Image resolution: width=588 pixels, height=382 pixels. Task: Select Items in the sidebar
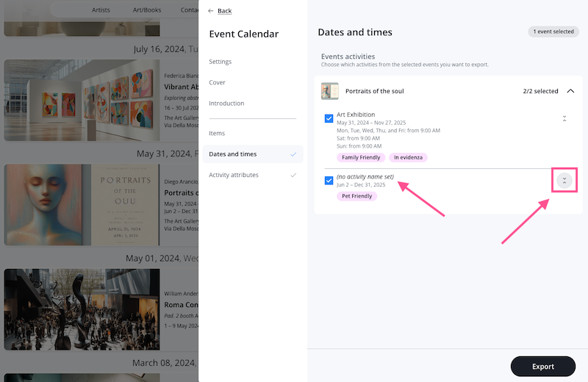[217, 133]
